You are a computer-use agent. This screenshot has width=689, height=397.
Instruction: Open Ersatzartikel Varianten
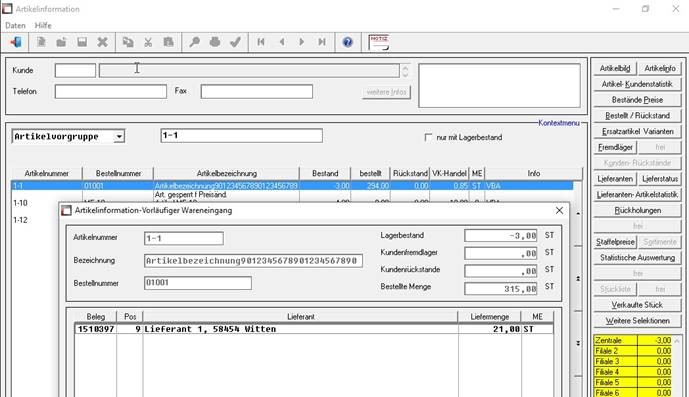tap(637, 131)
